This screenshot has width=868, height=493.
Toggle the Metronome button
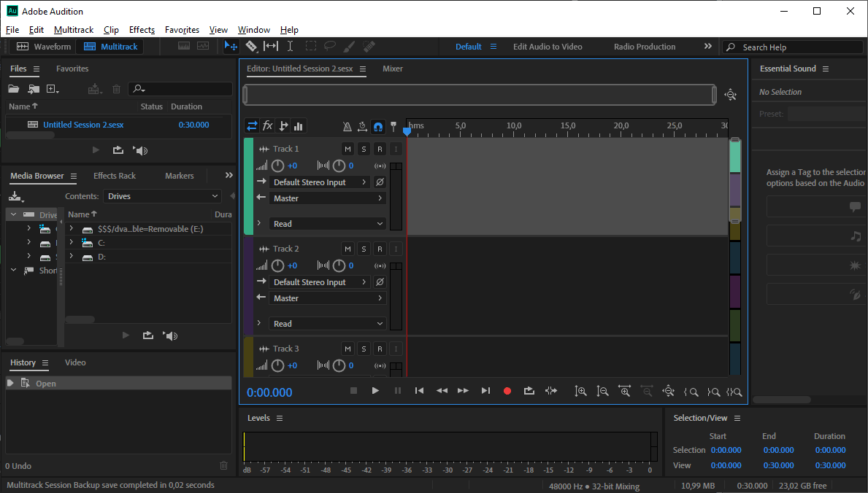coord(347,127)
